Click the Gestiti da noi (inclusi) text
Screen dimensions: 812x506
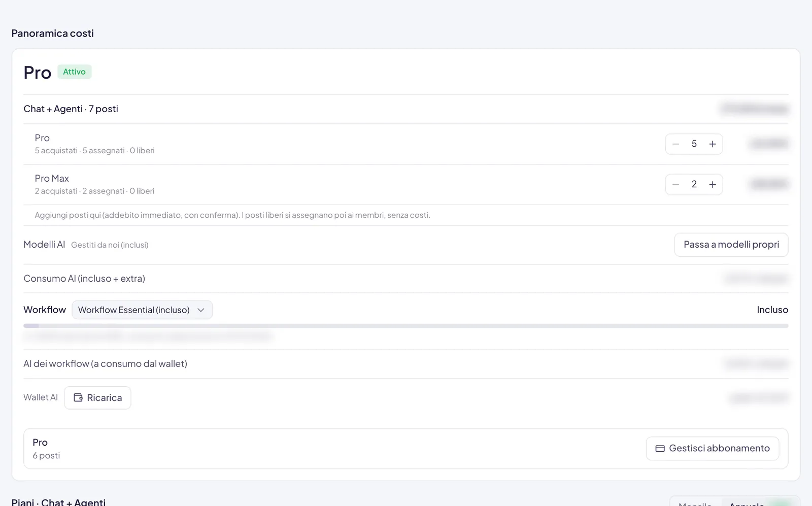110,245
